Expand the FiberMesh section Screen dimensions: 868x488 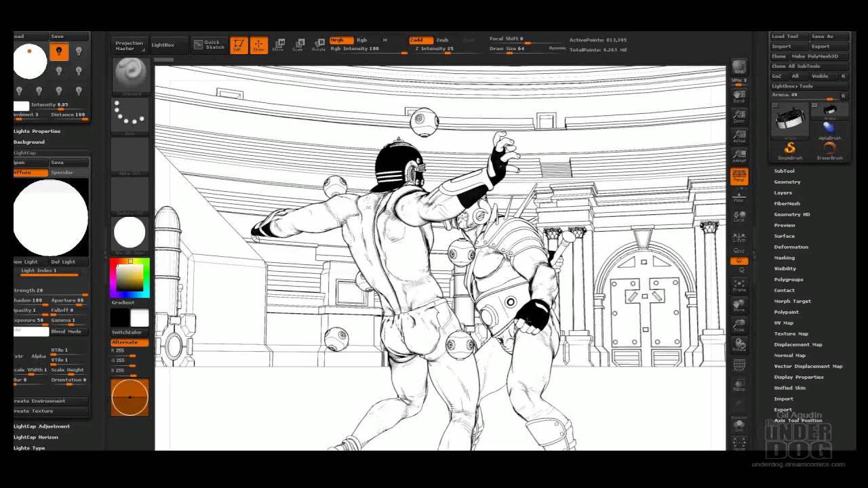point(787,203)
